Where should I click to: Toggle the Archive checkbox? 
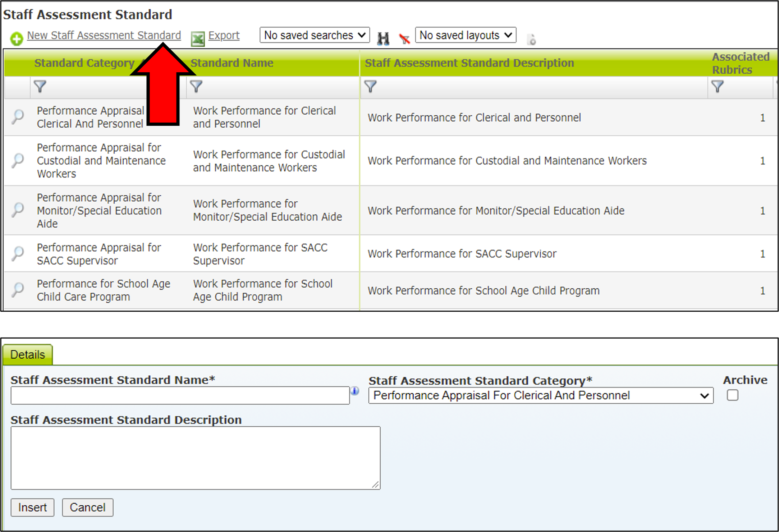coord(732,395)
